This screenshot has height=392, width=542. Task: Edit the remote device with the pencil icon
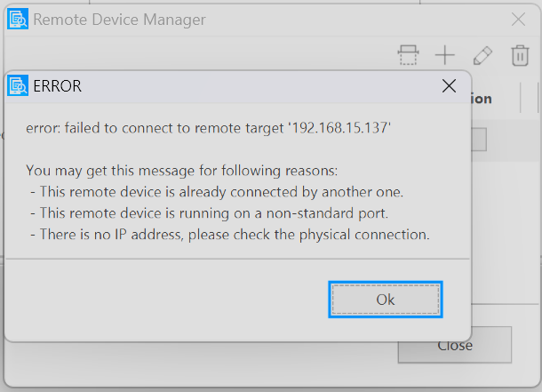point(482,55)
